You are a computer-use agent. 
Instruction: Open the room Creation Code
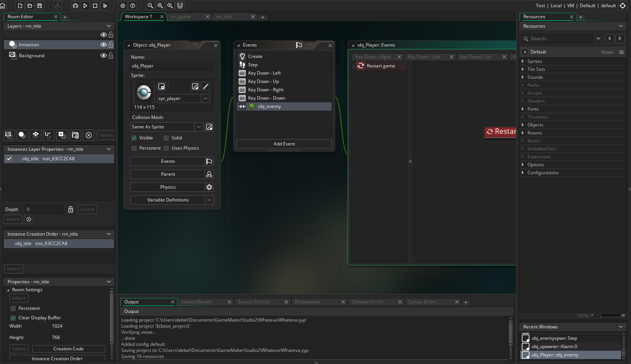[68, 348]
